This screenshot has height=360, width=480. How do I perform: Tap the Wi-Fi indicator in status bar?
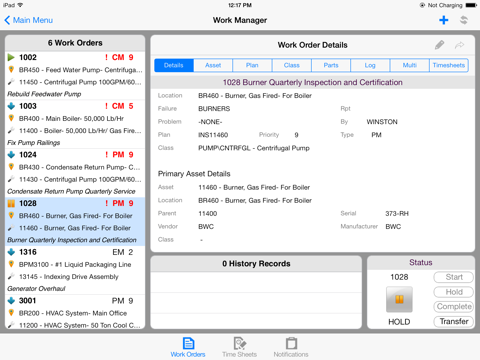pos(20,5)
